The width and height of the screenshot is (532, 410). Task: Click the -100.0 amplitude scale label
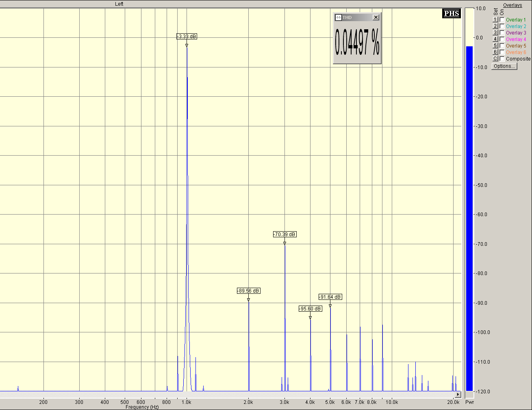pyautogui.click(x=482, y=332)
